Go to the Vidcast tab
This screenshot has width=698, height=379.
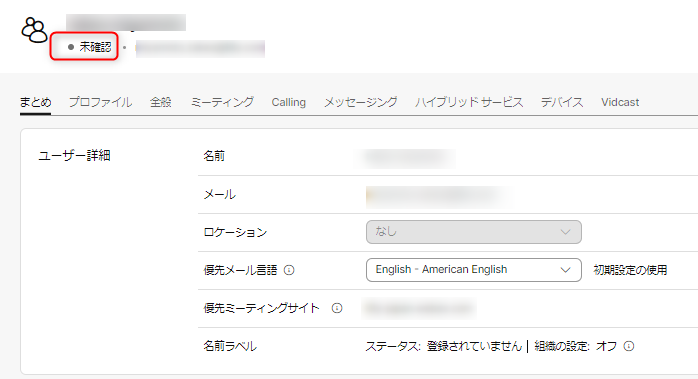[x=620, y=102]
